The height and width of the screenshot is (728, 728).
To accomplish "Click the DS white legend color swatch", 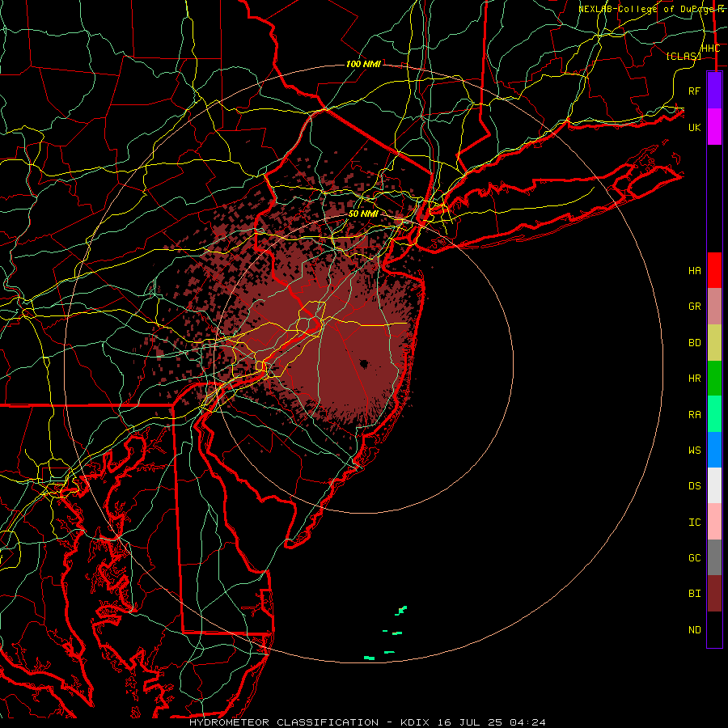I will tap(714, 485).
